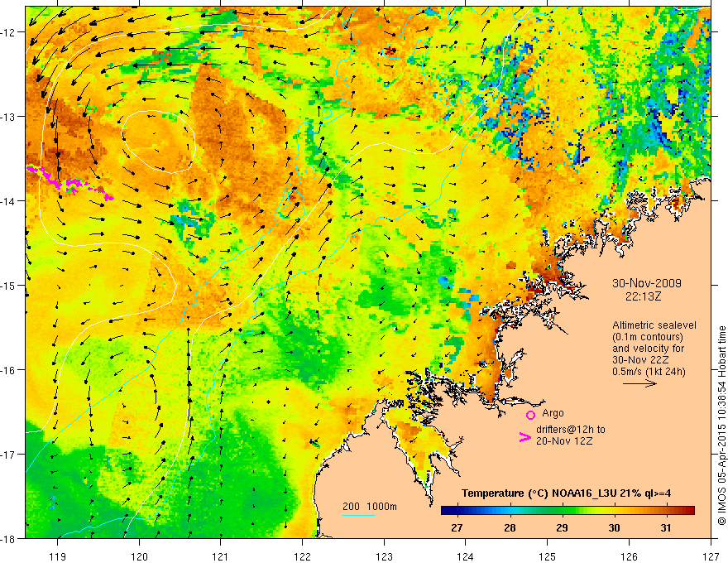Screen dimensions: 728x563
Task: Click the latitude axis label -13
Action: pos(8,117)
